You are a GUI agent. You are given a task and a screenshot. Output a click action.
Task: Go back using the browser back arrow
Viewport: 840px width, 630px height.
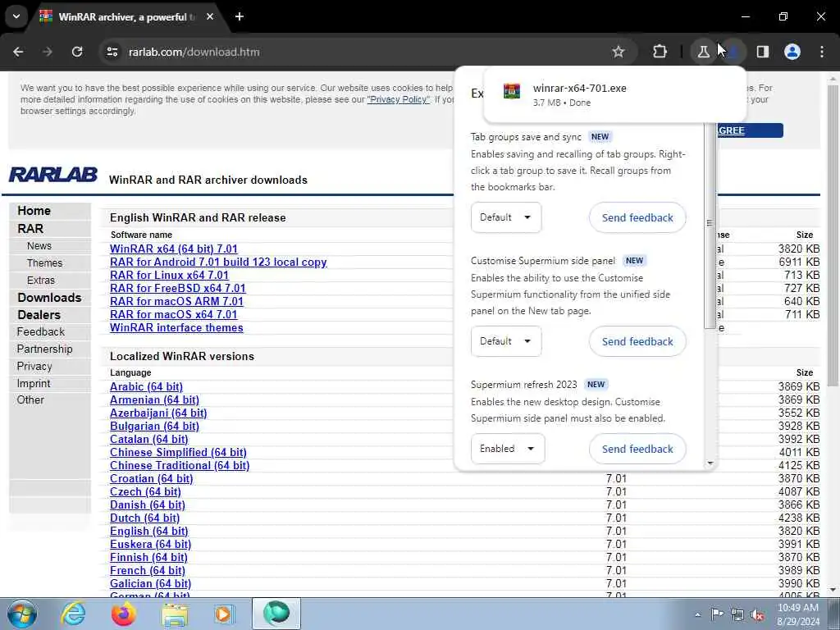coord(18,52)
